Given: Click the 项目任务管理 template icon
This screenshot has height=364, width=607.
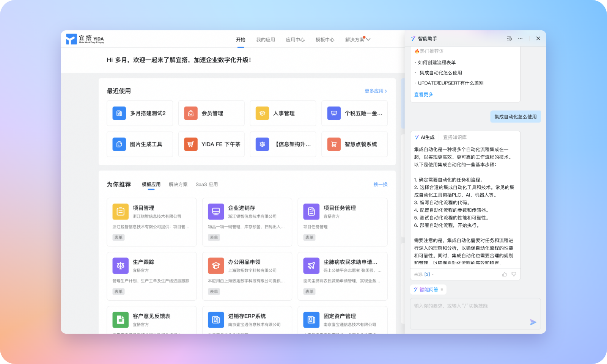Looking at the screenshot, I should click(311, 212).
